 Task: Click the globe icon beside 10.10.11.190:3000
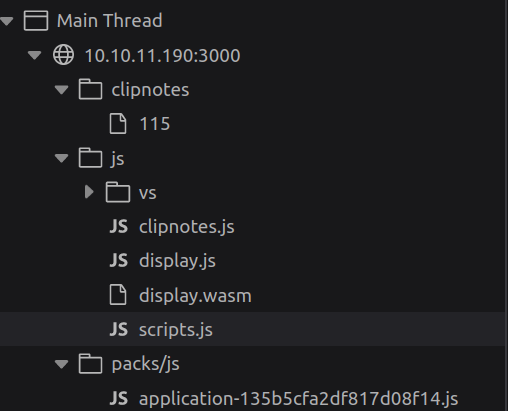(63, 55)
